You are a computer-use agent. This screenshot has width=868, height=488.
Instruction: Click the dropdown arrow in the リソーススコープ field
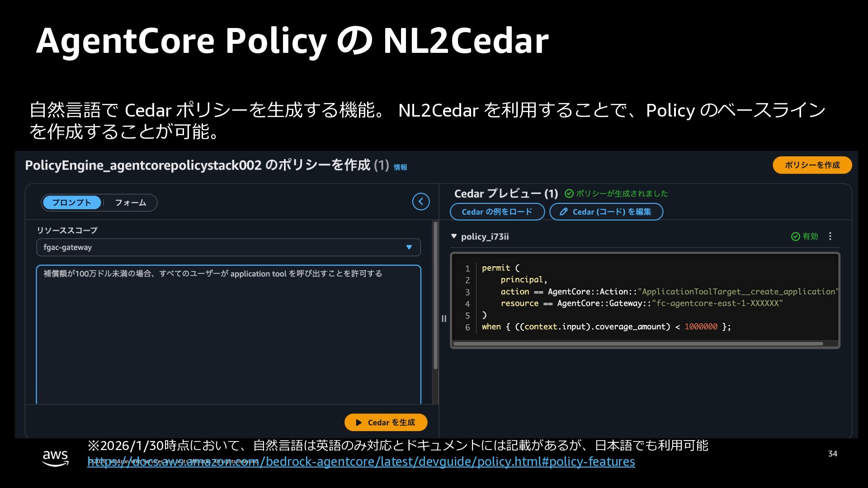pyautogui.click(x=409, y=247)
